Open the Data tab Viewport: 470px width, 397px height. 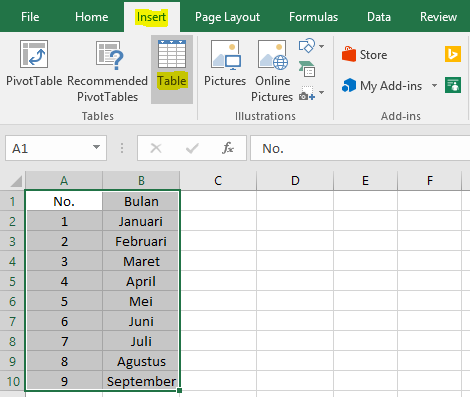(379, 17)
